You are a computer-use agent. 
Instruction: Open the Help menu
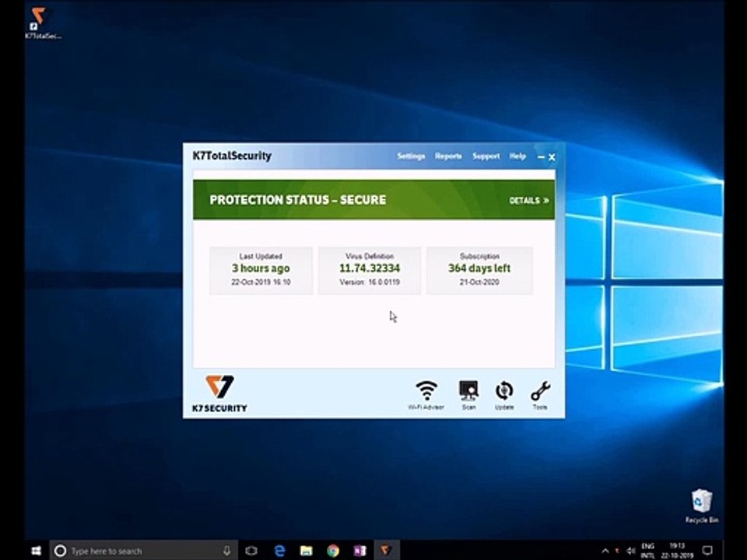coord(517,156)
